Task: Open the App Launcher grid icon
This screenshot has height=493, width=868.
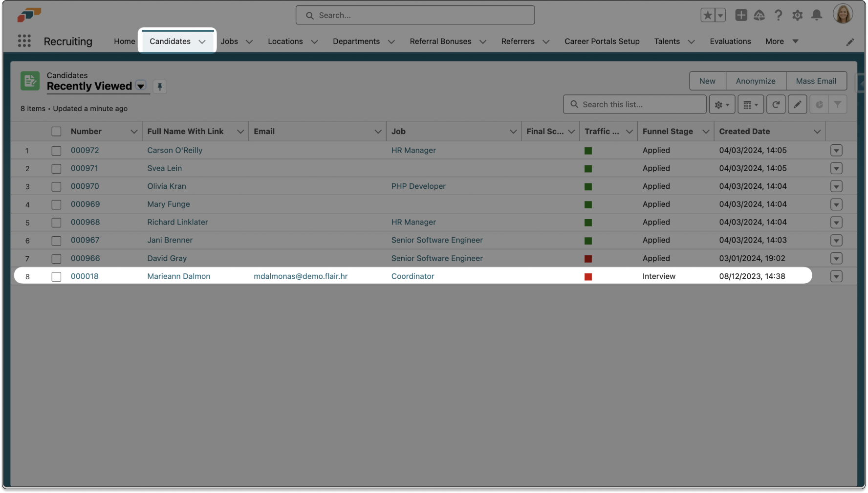Action: click(24, 41)
